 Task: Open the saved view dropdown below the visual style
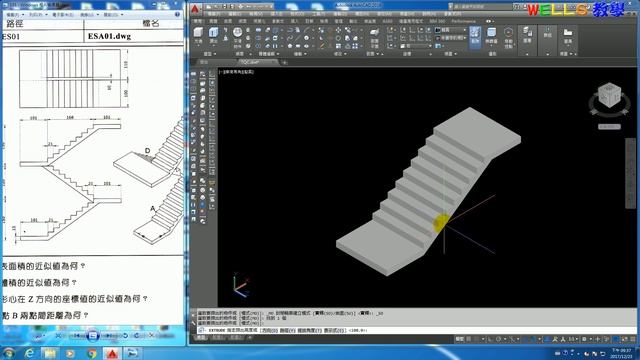[451, 38]
